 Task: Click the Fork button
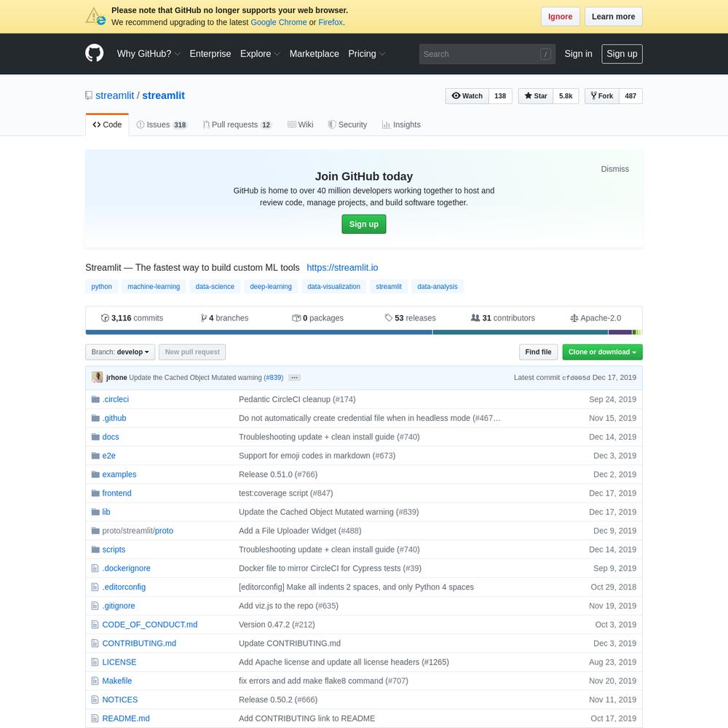602,96
